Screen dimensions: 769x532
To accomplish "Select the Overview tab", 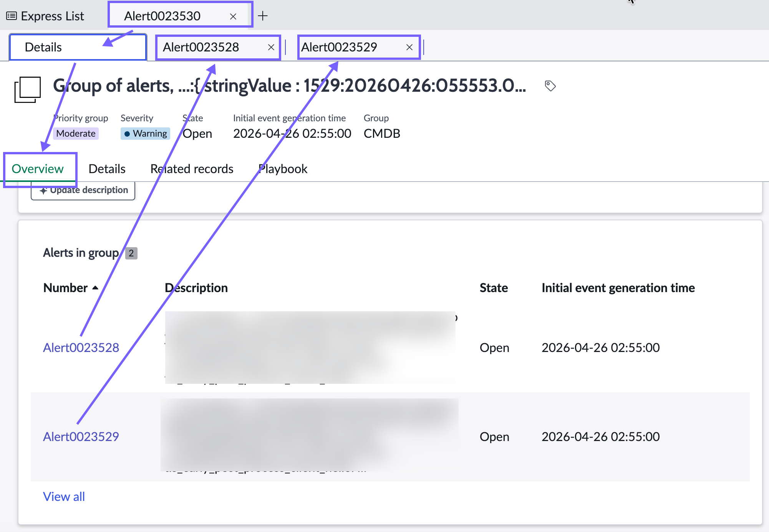I will click(38, 169).
